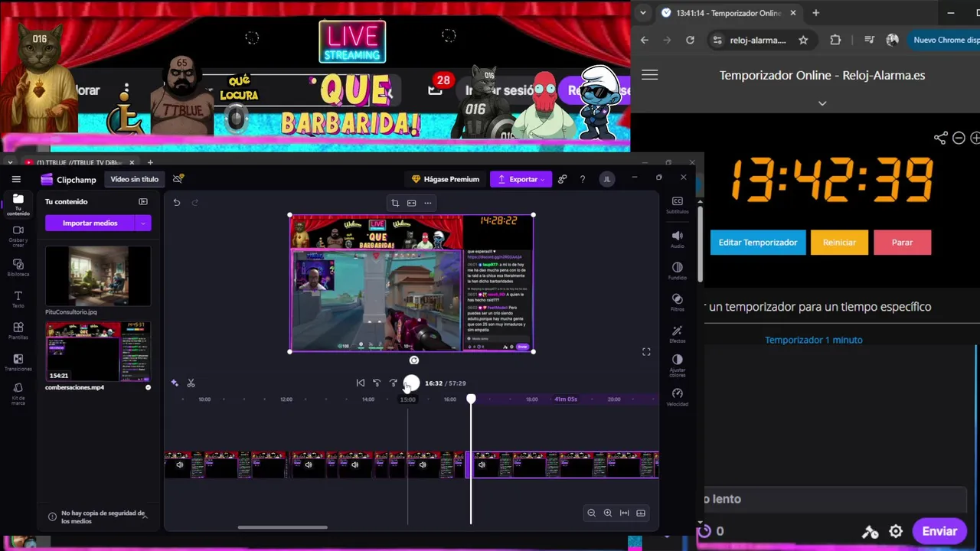Screen dimensions: 980x551
Task: Open the Efectos panel
Action: [677, 334]
